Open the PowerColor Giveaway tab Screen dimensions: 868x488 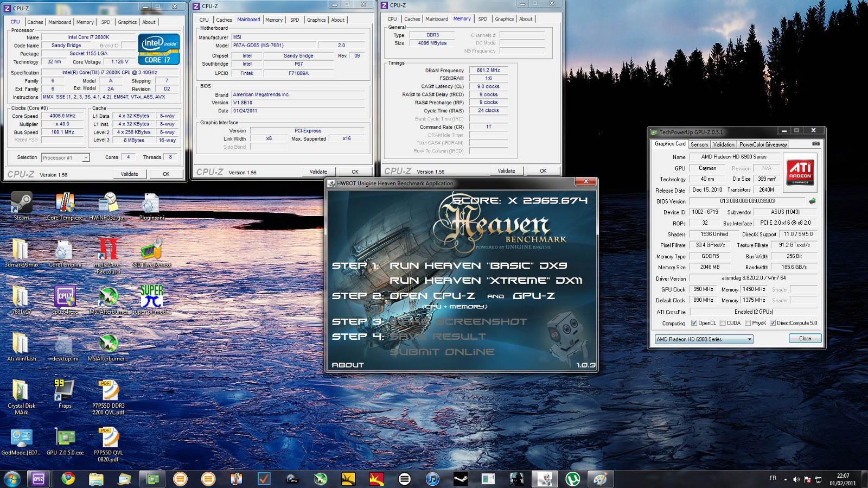763,144
